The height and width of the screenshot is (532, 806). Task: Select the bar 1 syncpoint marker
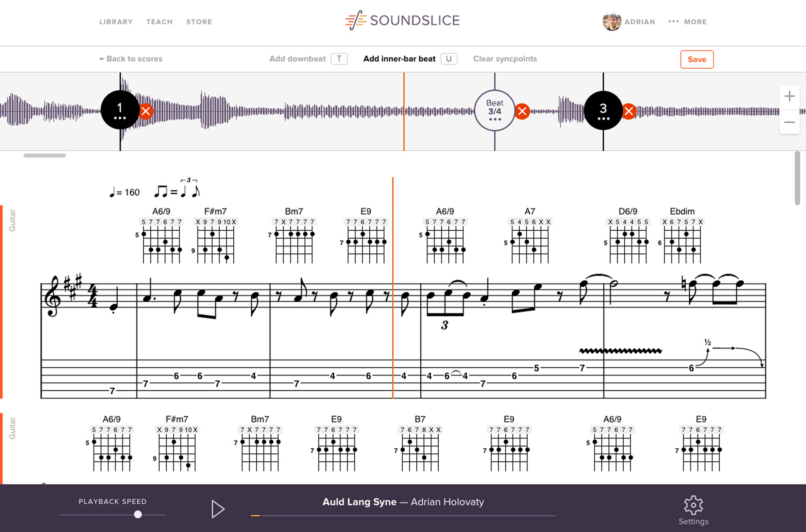pyautogui.click(x=120, y=110)
